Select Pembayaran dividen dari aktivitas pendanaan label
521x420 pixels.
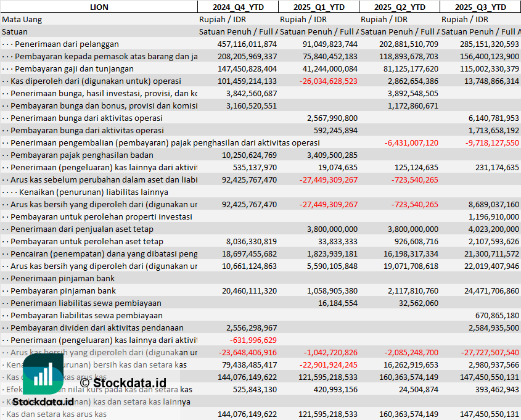coord(97,327)
